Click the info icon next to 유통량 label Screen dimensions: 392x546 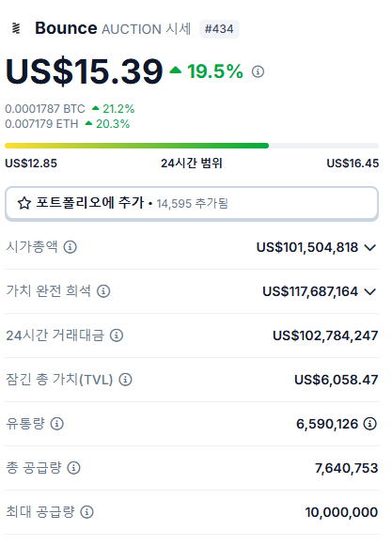click(56, 424)
